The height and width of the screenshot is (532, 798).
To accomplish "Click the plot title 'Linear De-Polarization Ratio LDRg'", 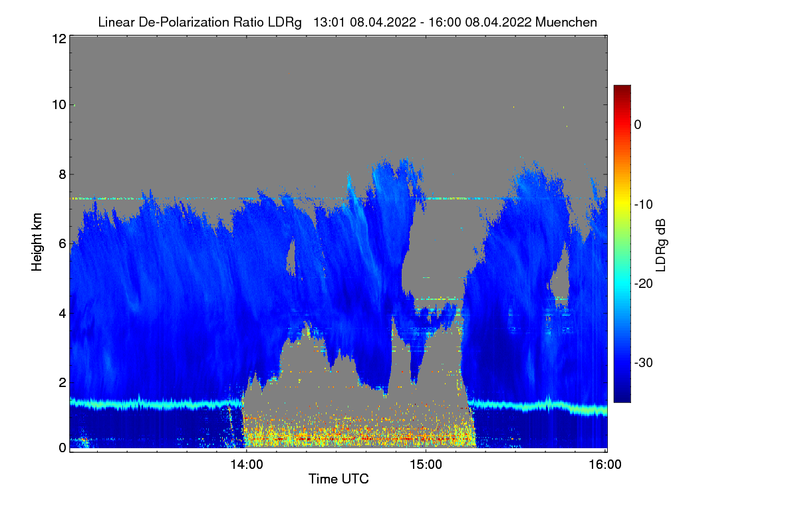I will (200, 22).
